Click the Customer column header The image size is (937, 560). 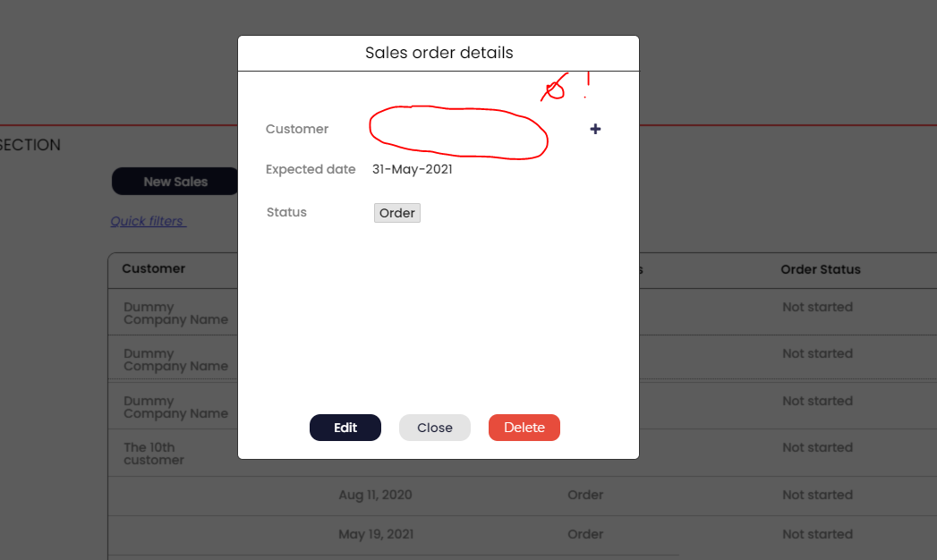tap(154, 268)
